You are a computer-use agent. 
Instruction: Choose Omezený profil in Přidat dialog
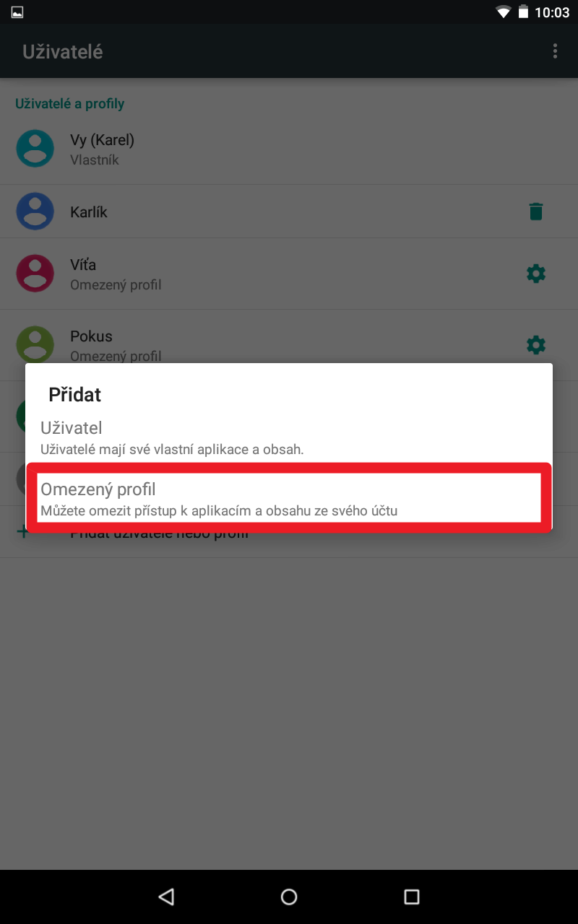(x=289, y=497)
